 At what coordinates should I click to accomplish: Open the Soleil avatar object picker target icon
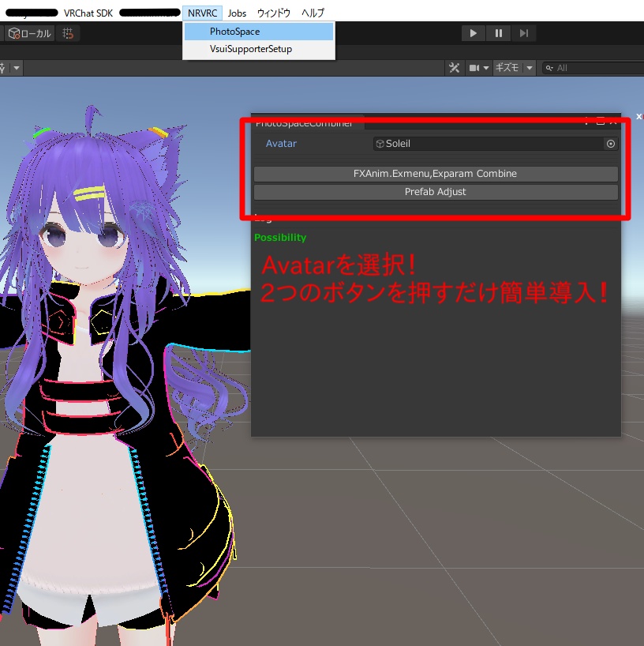pos(610,144)
